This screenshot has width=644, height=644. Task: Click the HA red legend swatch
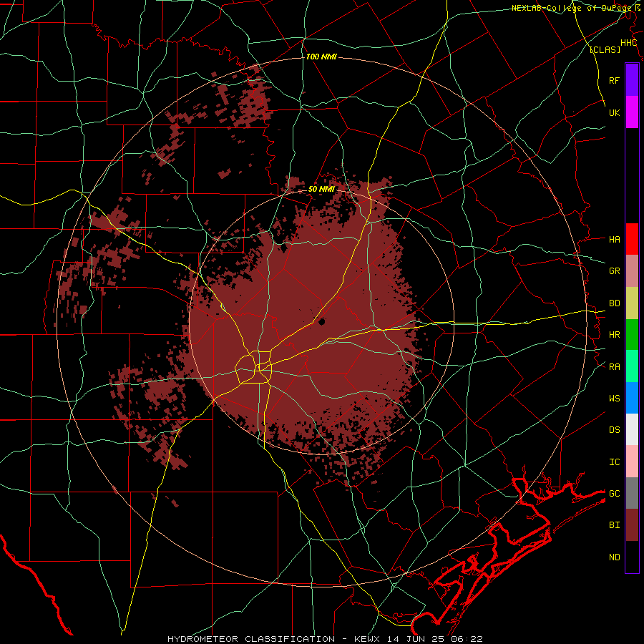[632, 239]
